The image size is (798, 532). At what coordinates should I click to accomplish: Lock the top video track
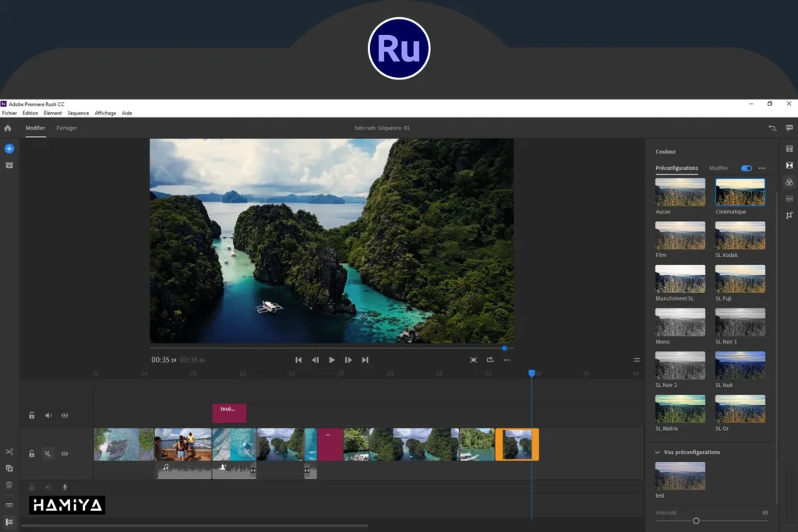coord(31,415)
